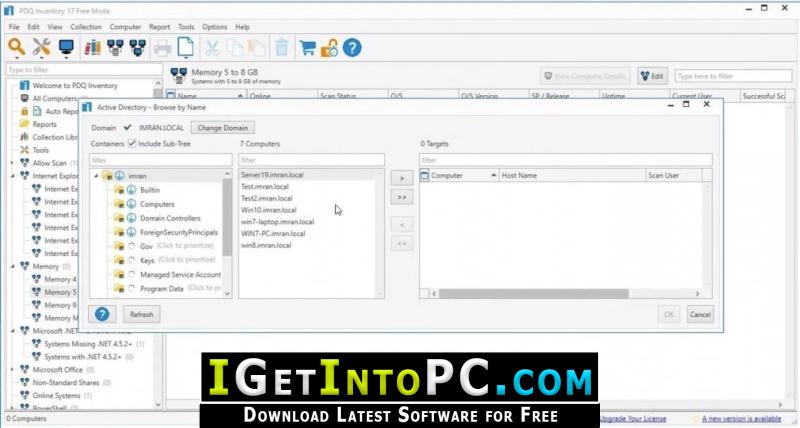
Task: Select Win10.imran.local in computers list
Action: coord(268,210)
